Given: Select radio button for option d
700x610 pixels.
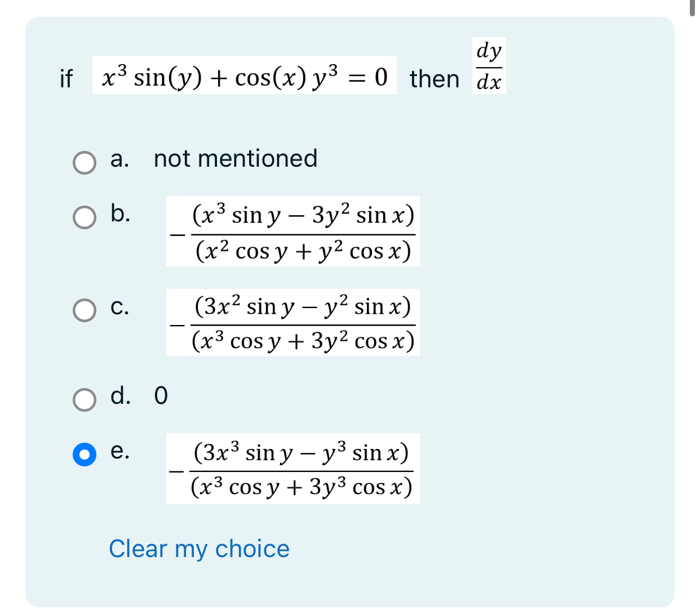Looking at the screenshot, I should pos(85,399).
